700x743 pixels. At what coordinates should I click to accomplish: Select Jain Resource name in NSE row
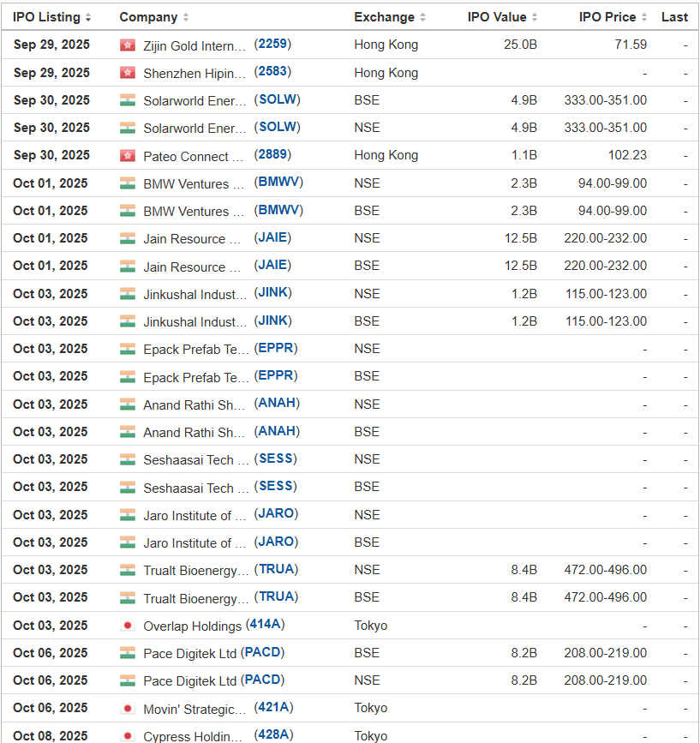(x=192, y=239)
